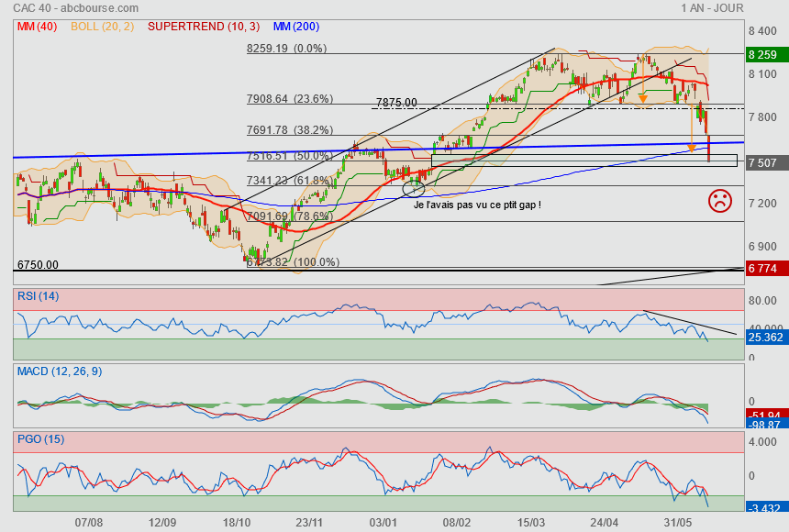Click the 7908.64 (23.6%) Fibonacci label
The image size is (789, 532).
pyautogui.click(x=290, y=99)
